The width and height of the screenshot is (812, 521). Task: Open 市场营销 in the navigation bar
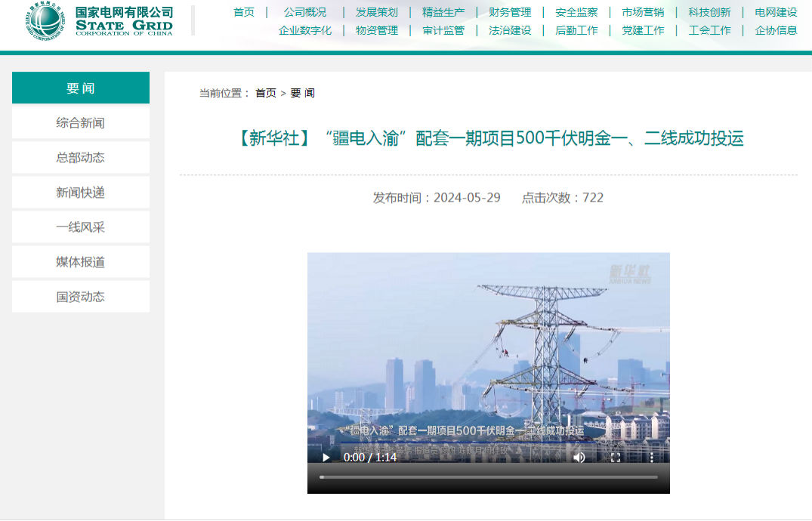(643, 12)
